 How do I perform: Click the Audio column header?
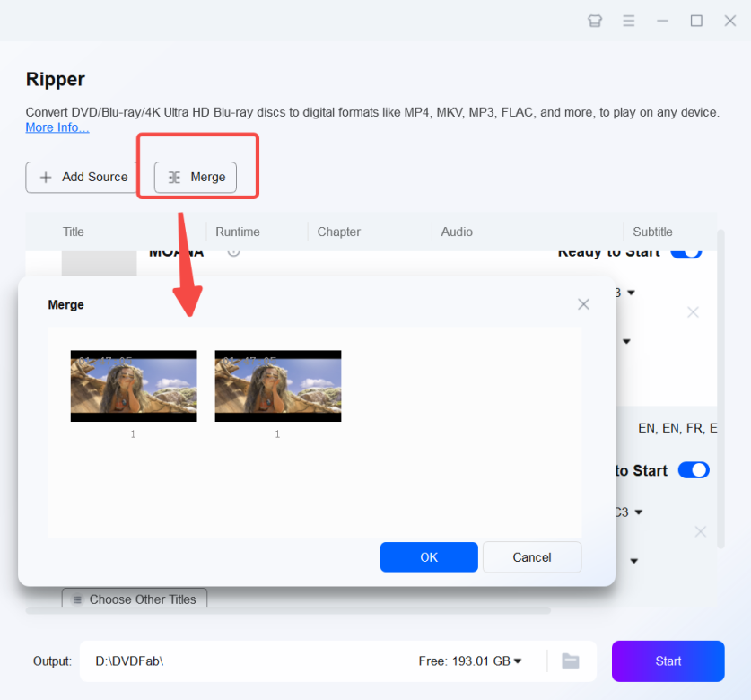coord(457,232)
